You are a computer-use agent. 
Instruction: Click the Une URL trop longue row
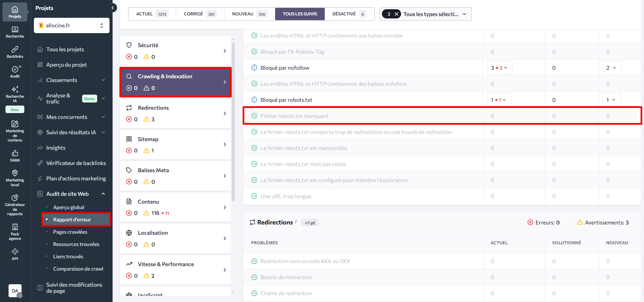(x=442, y=196)
